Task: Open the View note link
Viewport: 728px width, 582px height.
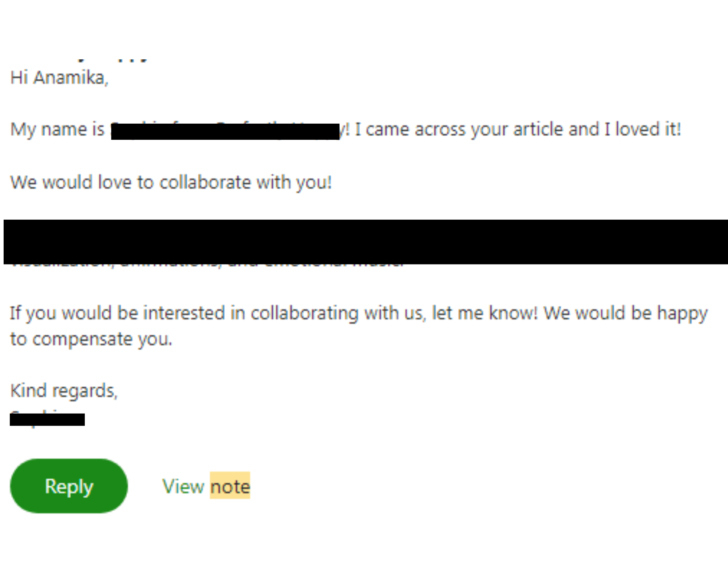Action: 206,486
